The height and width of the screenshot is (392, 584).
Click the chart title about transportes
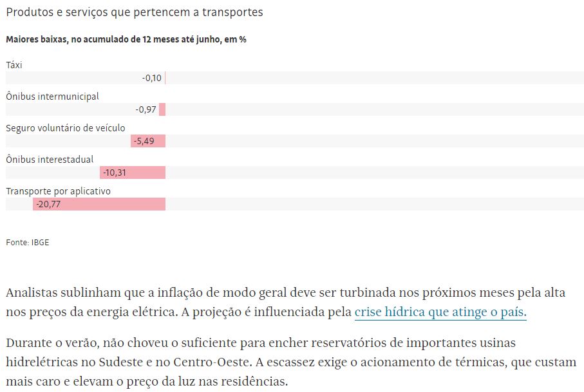[134, 12]
